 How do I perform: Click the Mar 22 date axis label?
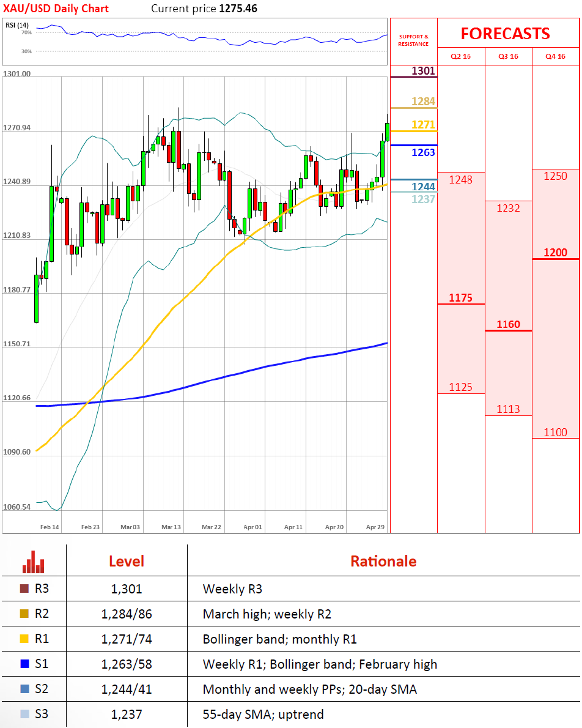point(212,527)
